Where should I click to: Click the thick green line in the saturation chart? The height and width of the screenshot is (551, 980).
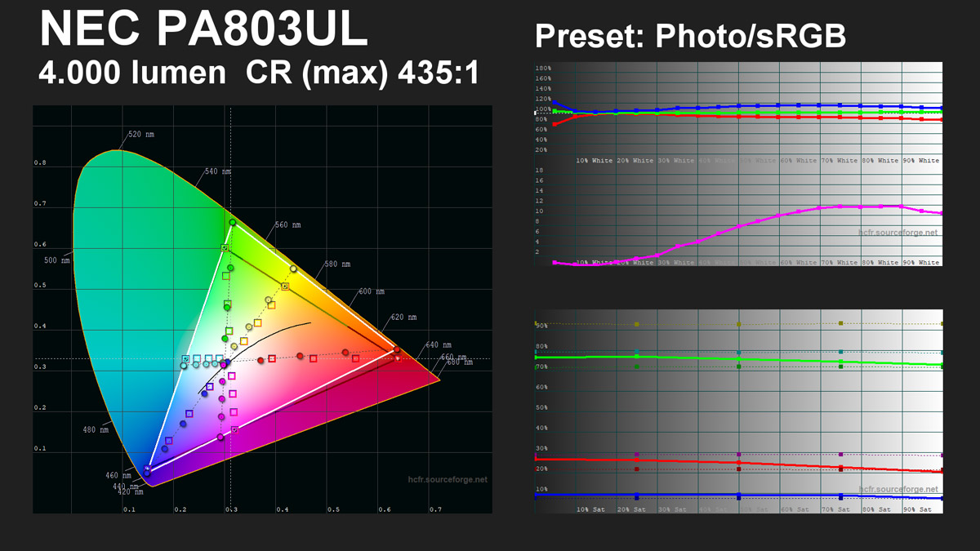point(738,360)
